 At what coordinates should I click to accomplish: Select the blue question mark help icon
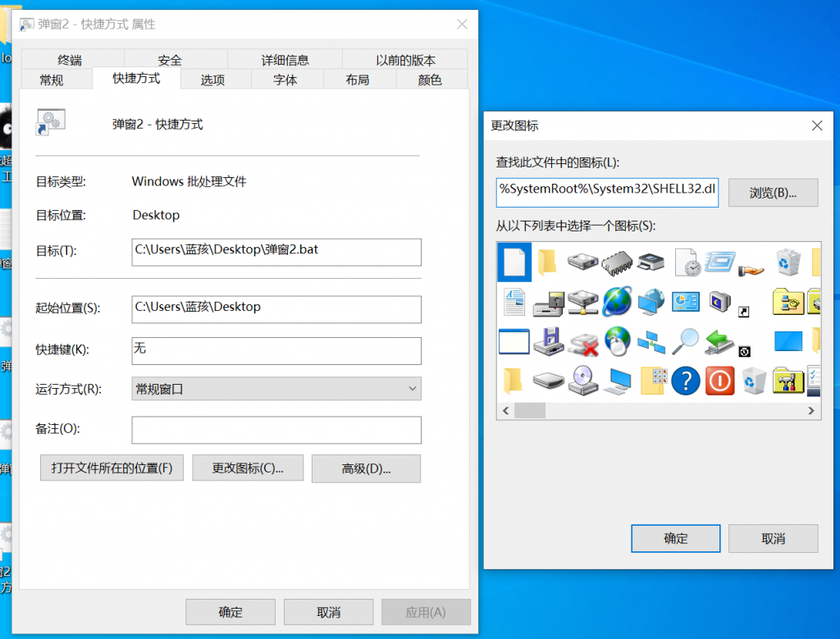685,381
